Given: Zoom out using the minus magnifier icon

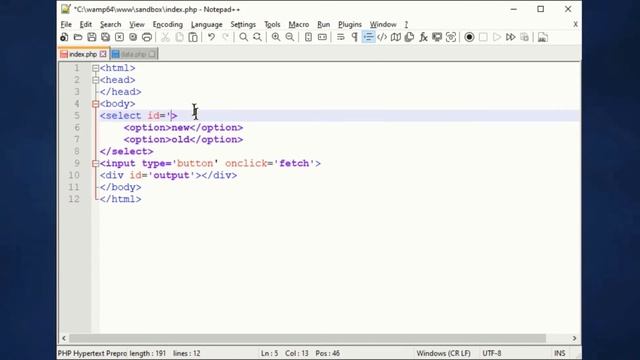Looking at the screenshot, I should [290, 37].
